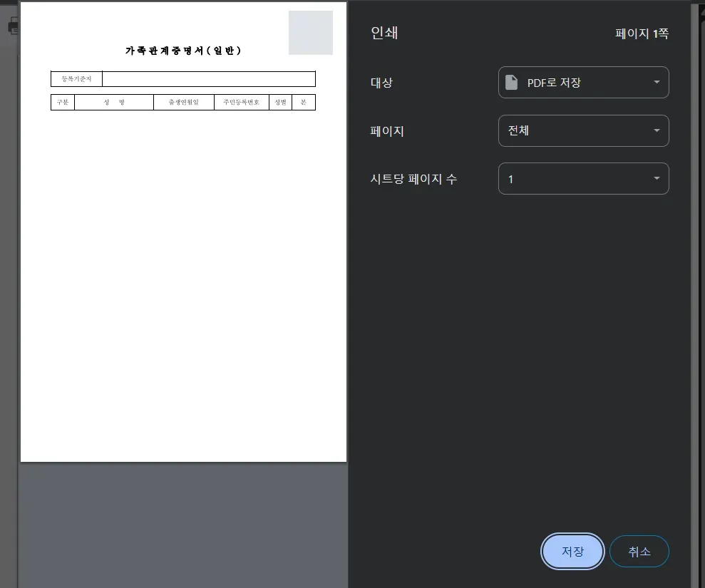Viewport: 705px width, 588px height.
Task: Click the 시트당 페이지 수 label
Action: 413,179
